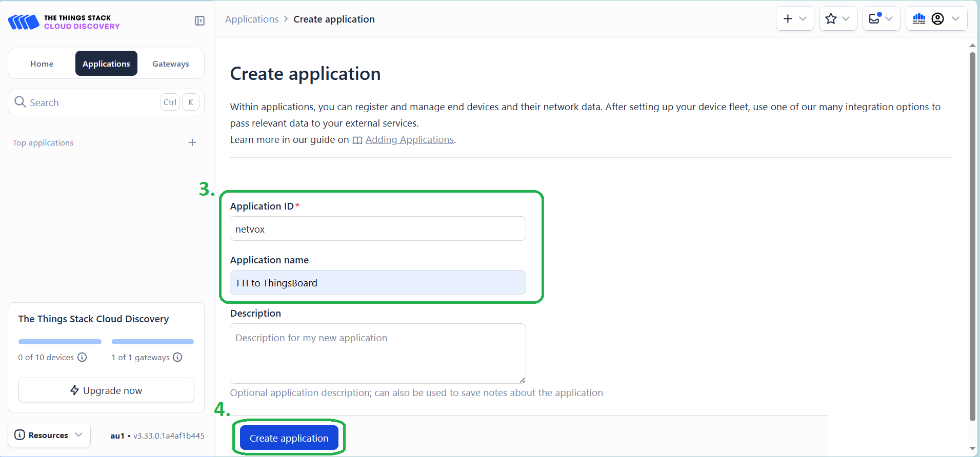980x457 pixels.
Task: Click The Things Stack Cloud Discovery logo
Action: click(x=64, y=22)
